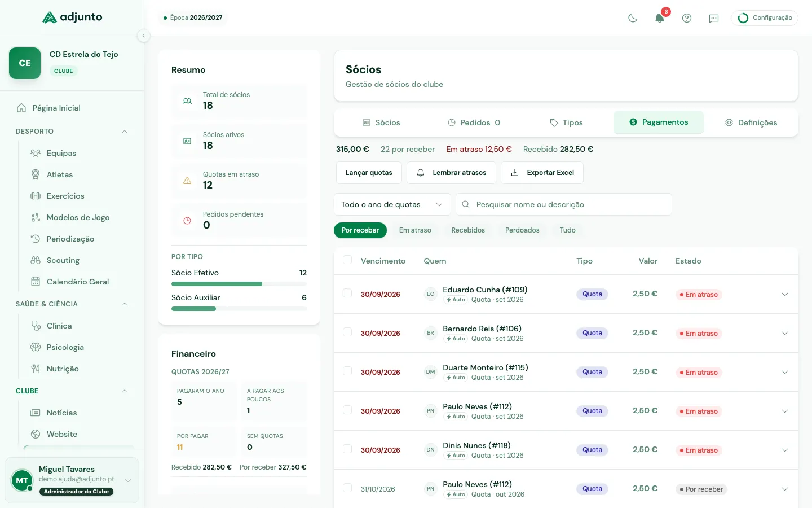812x508 pixels.
Task: Click the Website globe icon
Action: tap(36, 434)
